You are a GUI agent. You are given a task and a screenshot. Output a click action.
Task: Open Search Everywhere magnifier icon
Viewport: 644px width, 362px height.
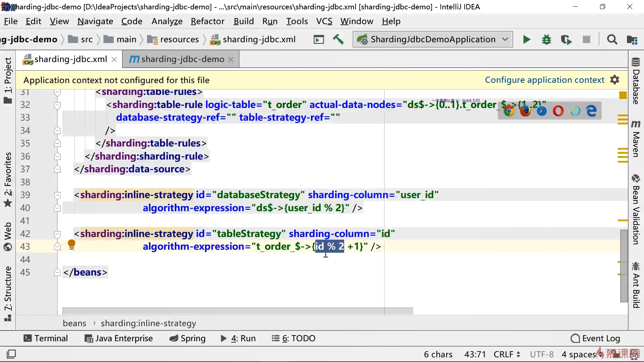612,40
